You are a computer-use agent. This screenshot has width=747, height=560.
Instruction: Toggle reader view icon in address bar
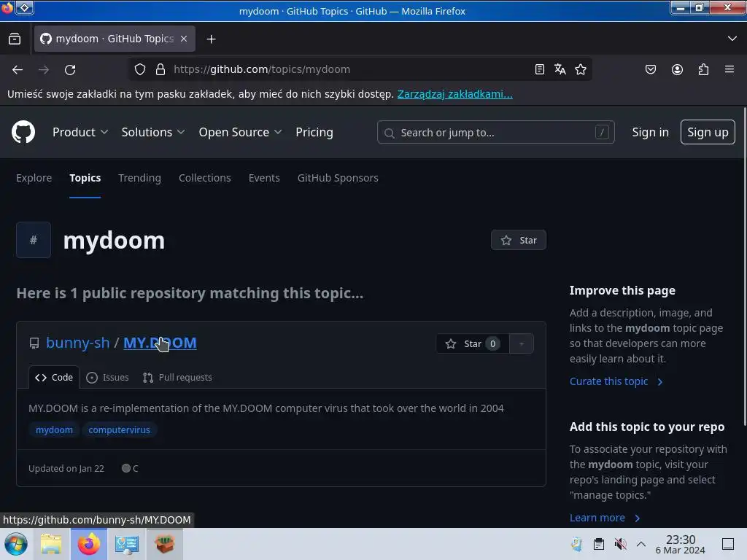click(539, 69)
